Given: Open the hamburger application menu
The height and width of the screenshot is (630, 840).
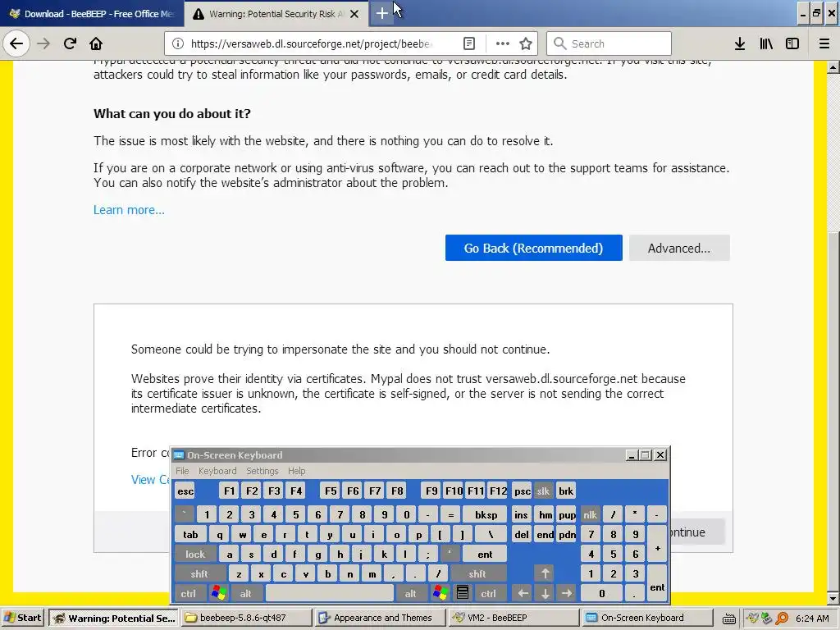Looking at the screenshot, I should tap(824, 44).
